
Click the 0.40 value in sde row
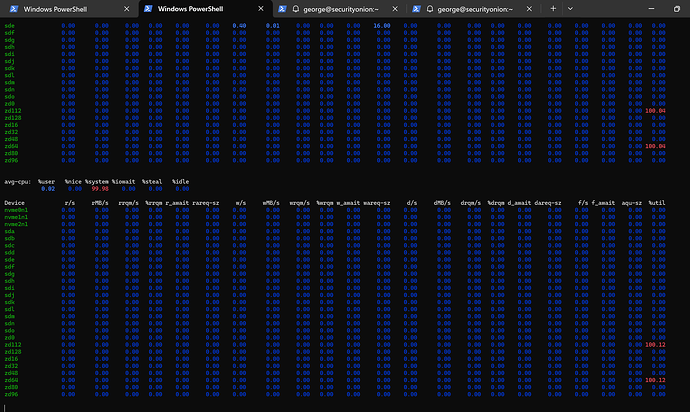pos(239,26)
